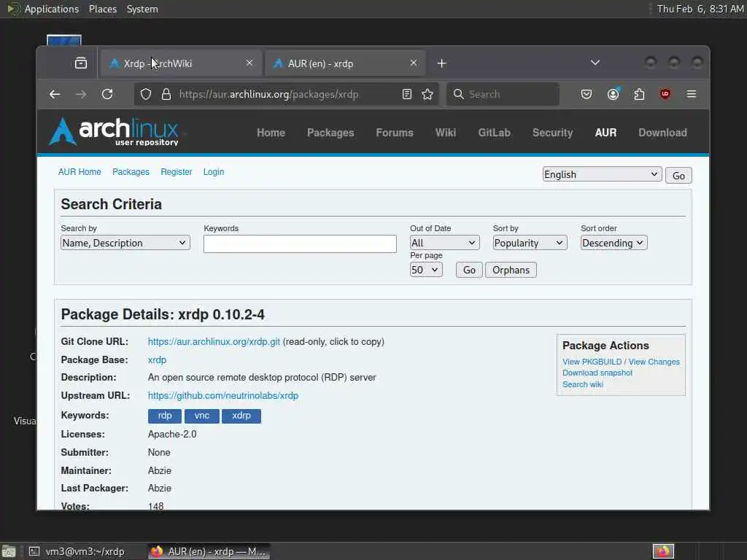Image resolution: width=747 pixels, height=560 pixels.
Task: Click the Go button in Search Criteria
Action: click(x=469, y=270)
